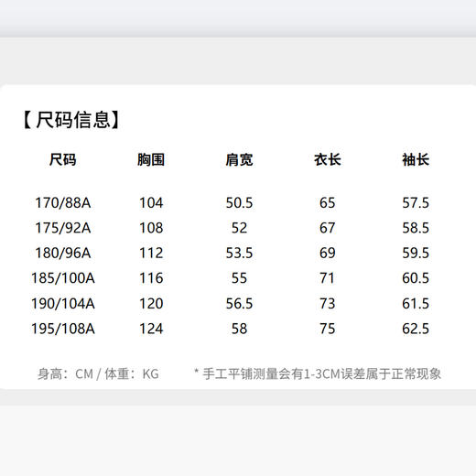Click chest value 104

click(x=151, y=203)
